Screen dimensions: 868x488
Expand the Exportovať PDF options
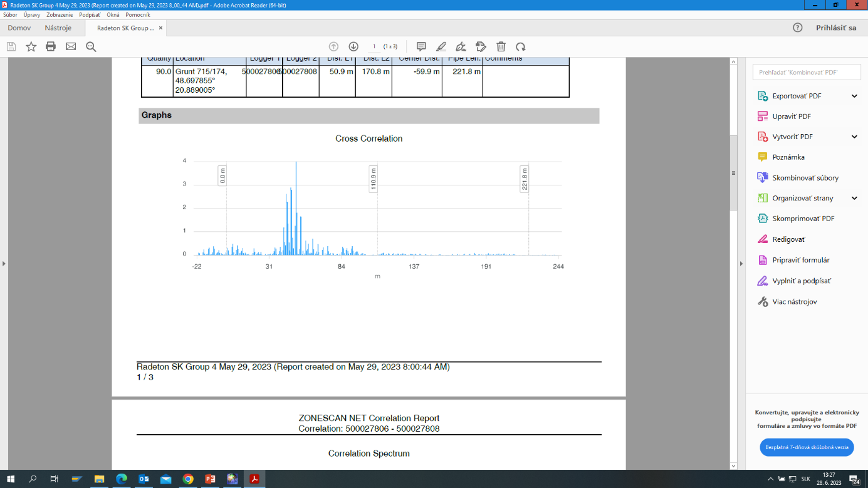click(854, 96)
